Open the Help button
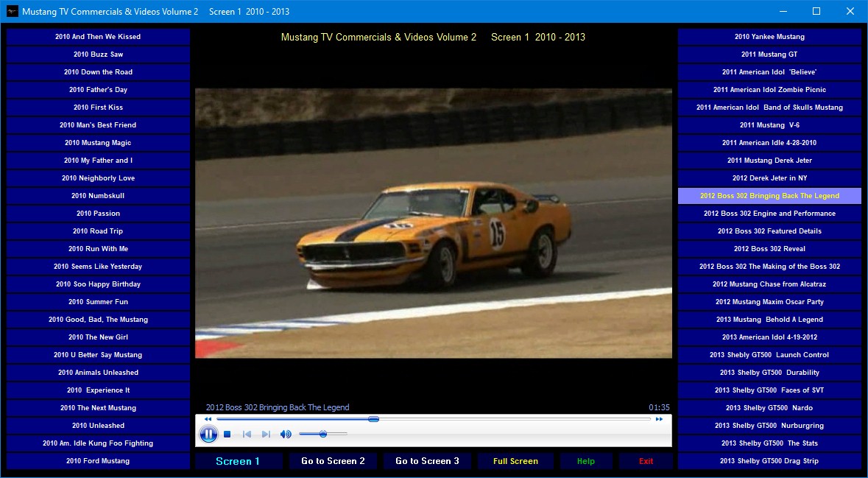Screen dimensions: 868x478 click(x=586, y=461)
